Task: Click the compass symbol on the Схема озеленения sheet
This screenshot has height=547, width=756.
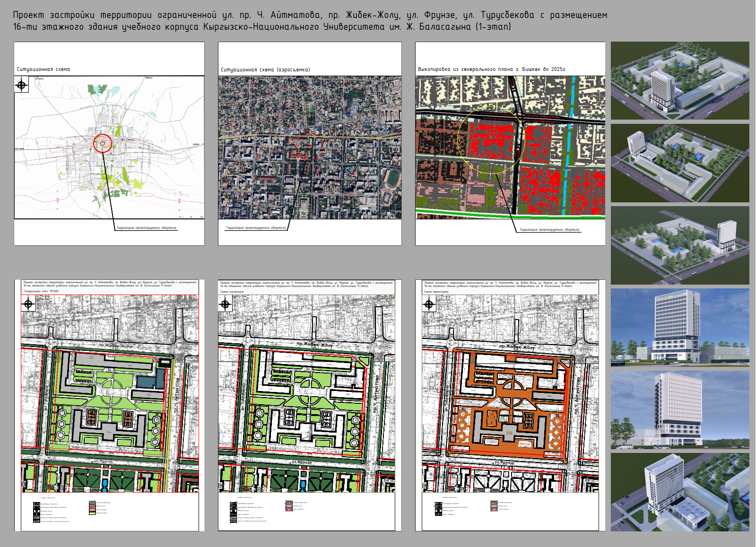Action: [x=225, y=304]
